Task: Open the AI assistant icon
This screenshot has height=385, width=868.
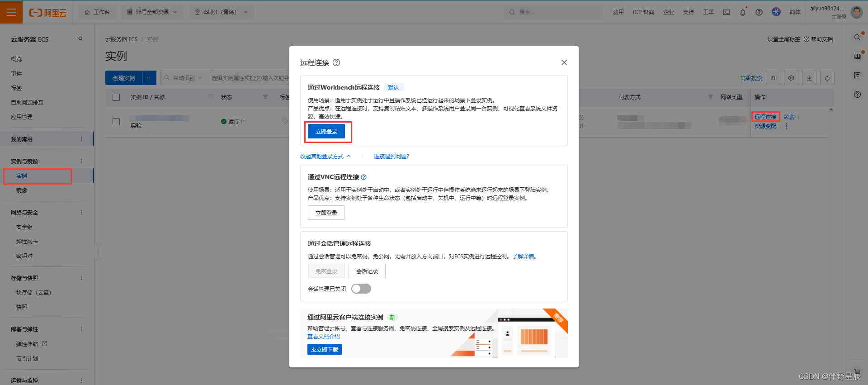Action: point(776,12)
